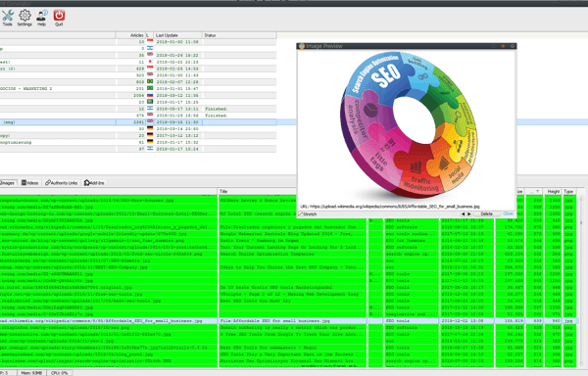This screenshot has height=376, width=588.
Task: Click the Close link in Image Preview
Action: click(508, 213)
